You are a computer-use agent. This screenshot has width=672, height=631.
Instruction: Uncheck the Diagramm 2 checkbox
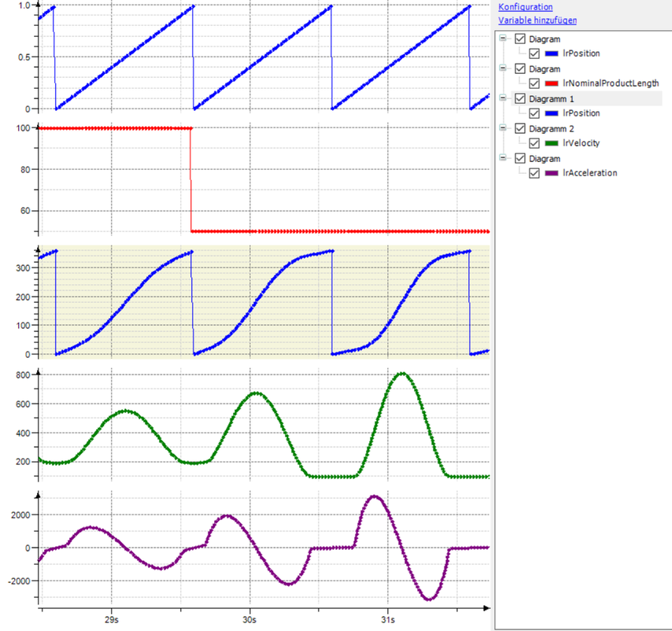pyautogui.click(x=519, y=128)
